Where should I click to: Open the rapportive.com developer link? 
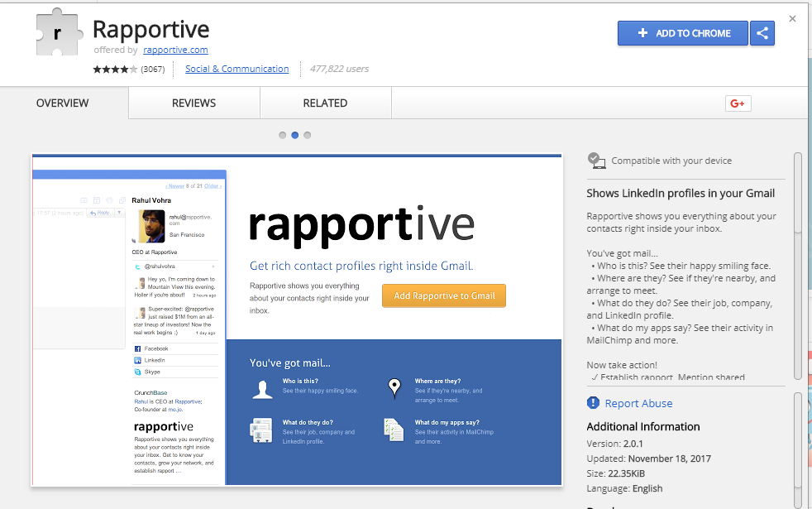coord(175,50)
